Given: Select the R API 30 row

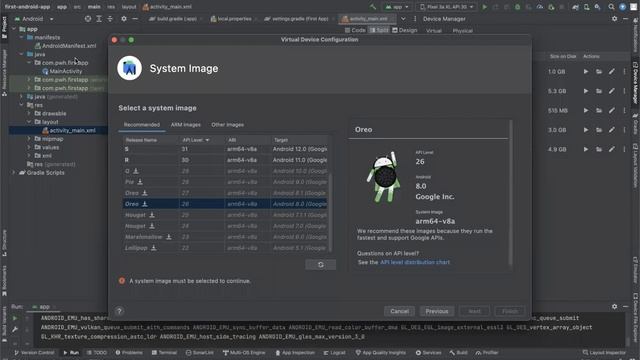Looking at the screenshot, I should coord(225,160).
